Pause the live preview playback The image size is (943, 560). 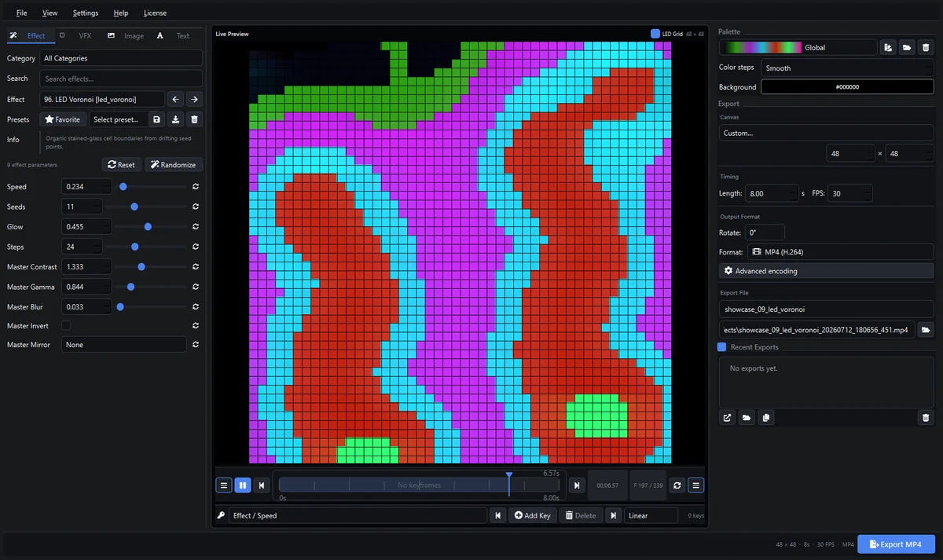[x=243, y=485]
